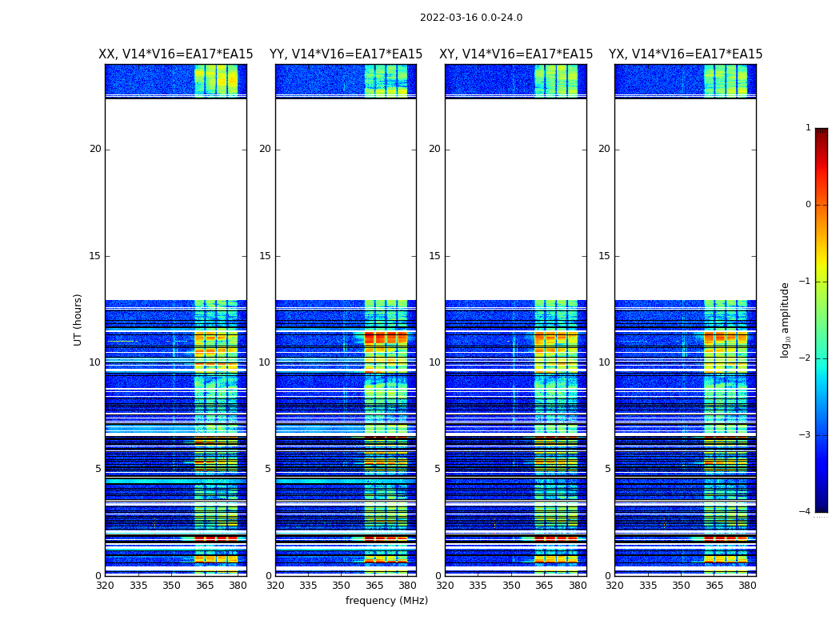Screen dimensions: 840x640
Task: Click the 335 x-axis tick under XY panel
Action: click(478, 586)
